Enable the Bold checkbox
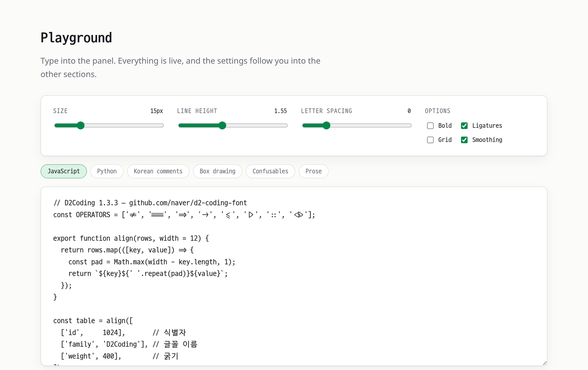Viewport: 588px width, 370px height. tap(430, 126)
